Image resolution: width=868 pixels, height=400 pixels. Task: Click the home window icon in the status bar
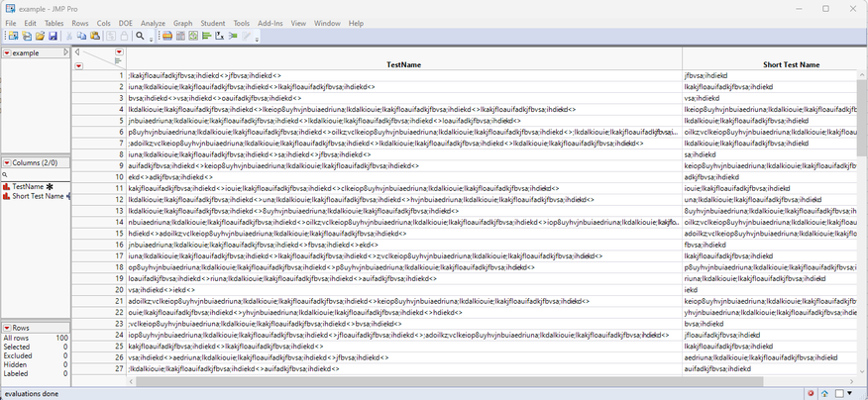824,393
